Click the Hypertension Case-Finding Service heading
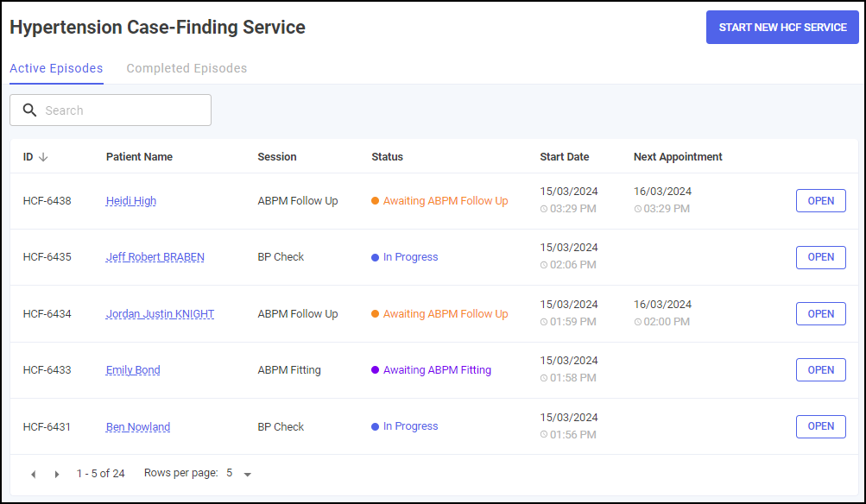The height and width of the screenshot is (504, 866). (157, 28)
